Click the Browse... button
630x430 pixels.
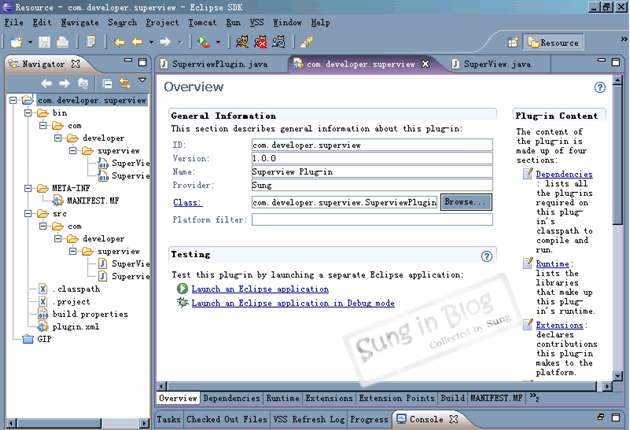466,202
